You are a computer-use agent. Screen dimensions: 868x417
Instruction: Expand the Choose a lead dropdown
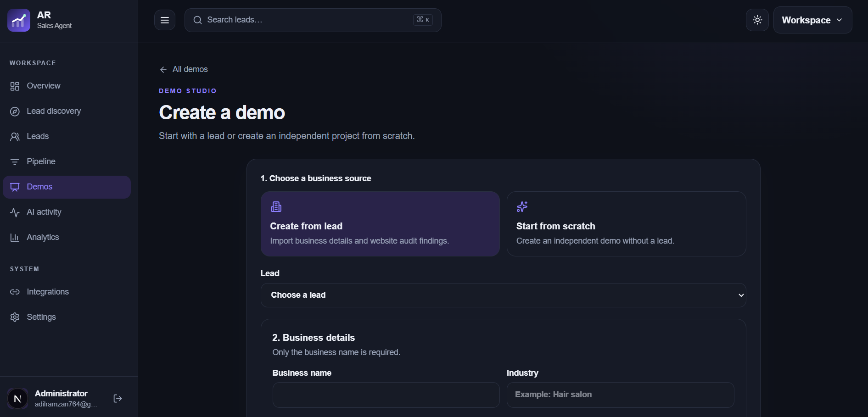tap(503, 295)
